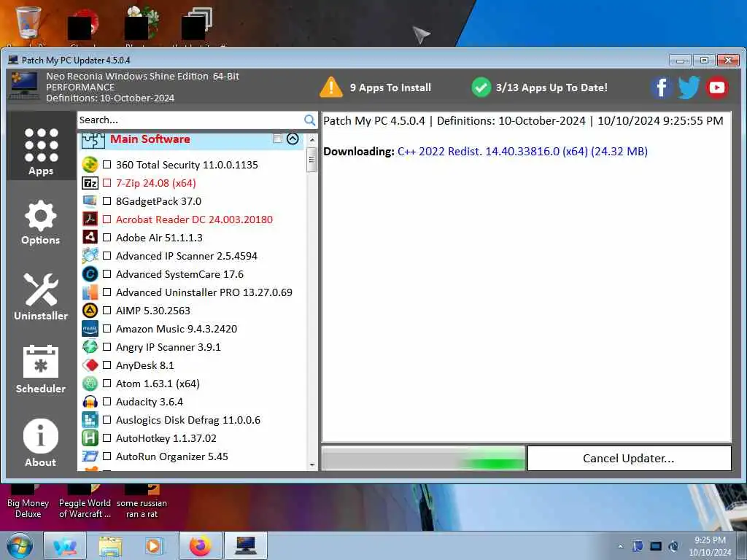Click the app list scrollbar thumb

pyautogui.click(x=312, y=160)
